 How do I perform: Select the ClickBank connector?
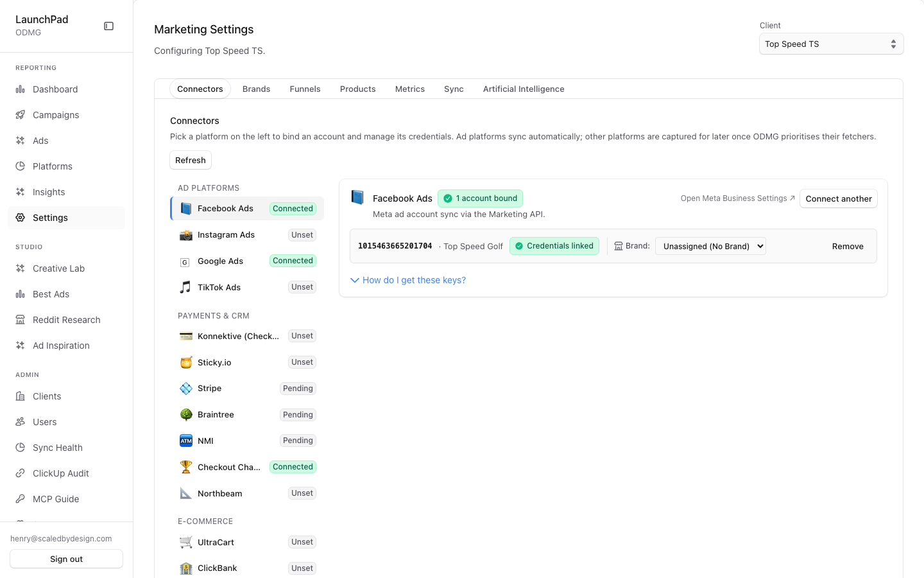pos(248,568)
